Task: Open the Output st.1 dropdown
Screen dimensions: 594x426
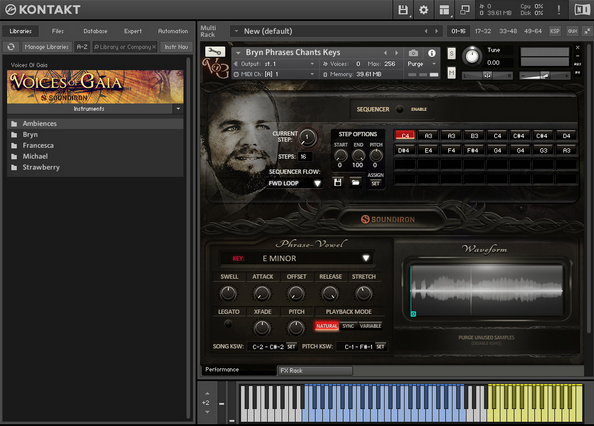Action: coord(274,64)
